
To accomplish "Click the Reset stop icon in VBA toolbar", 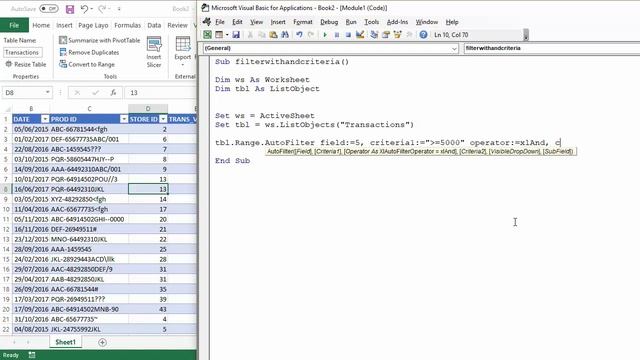I will [348, 35].
